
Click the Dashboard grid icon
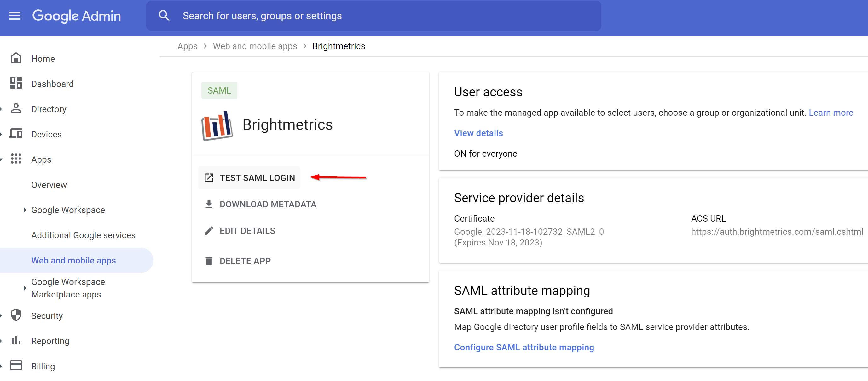16,83
